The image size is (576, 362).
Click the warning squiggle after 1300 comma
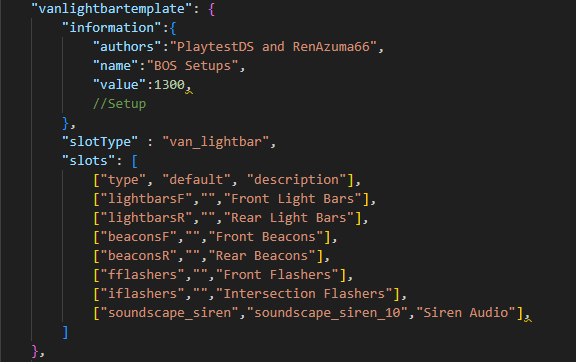coord(189,91)
